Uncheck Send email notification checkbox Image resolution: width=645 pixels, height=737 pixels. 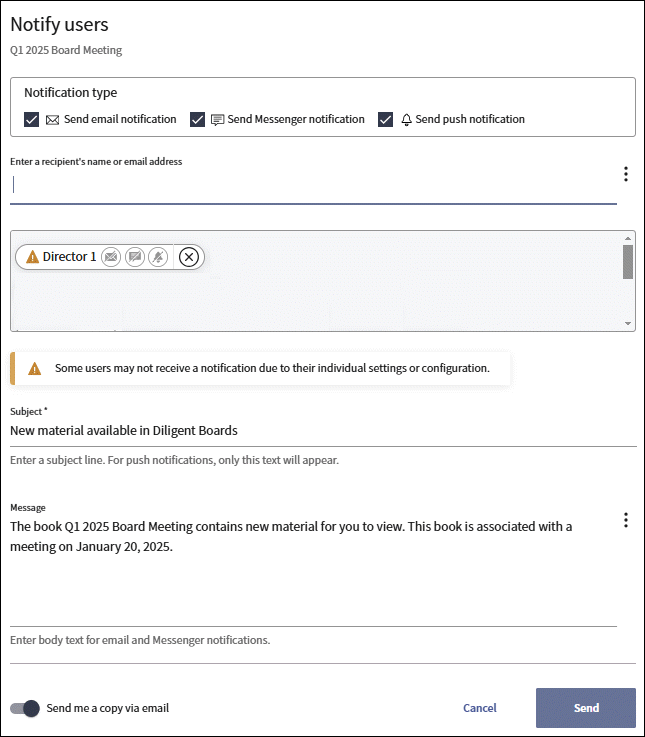pos(31,120)
